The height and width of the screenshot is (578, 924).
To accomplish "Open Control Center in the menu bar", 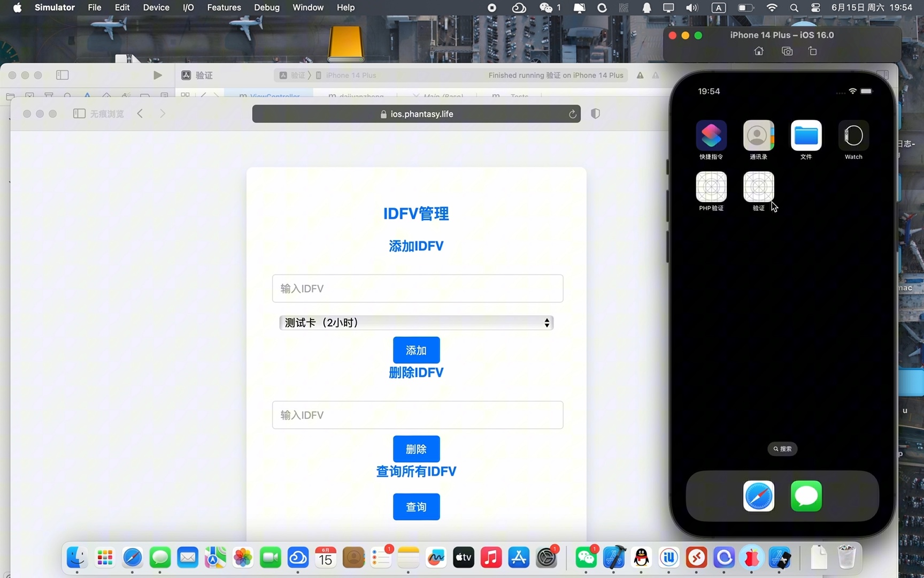I will [815, 7].
